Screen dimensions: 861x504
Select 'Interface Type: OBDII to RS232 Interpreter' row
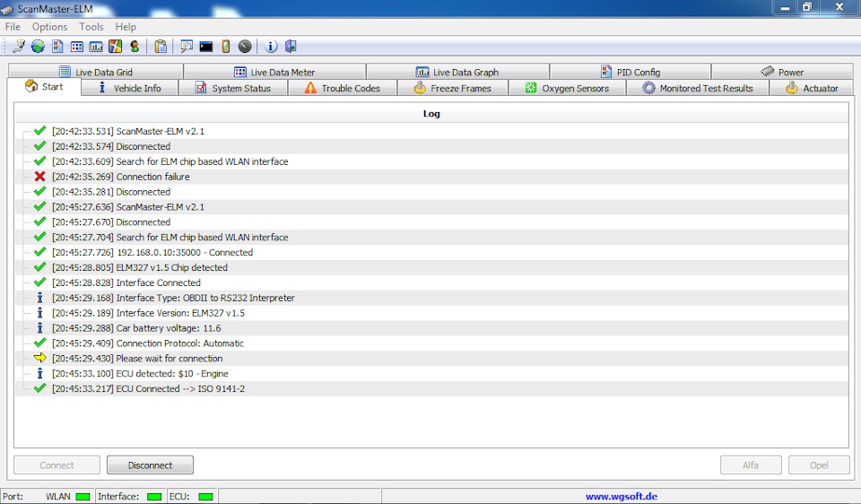431,298
